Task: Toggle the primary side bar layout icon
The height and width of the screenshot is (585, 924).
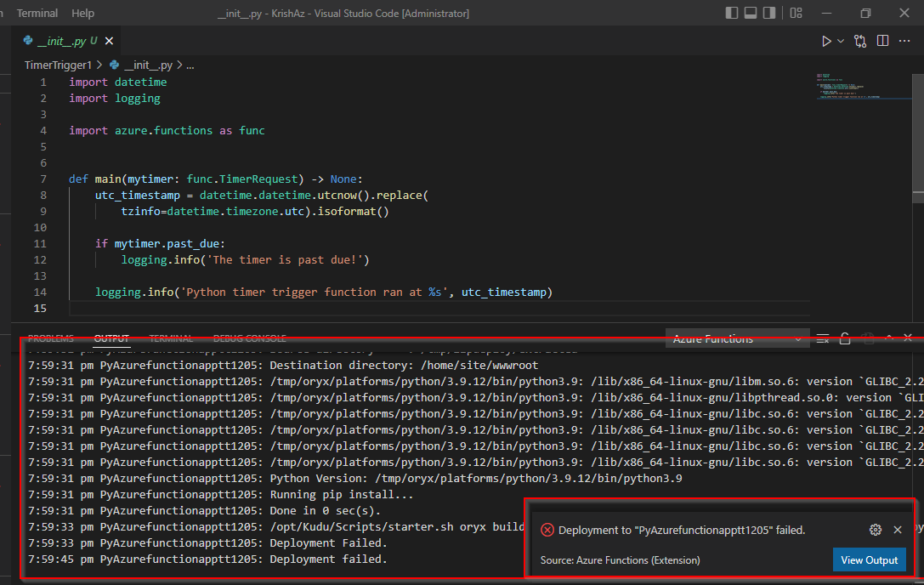Action: pyautogui.click(x=732, y=13)
